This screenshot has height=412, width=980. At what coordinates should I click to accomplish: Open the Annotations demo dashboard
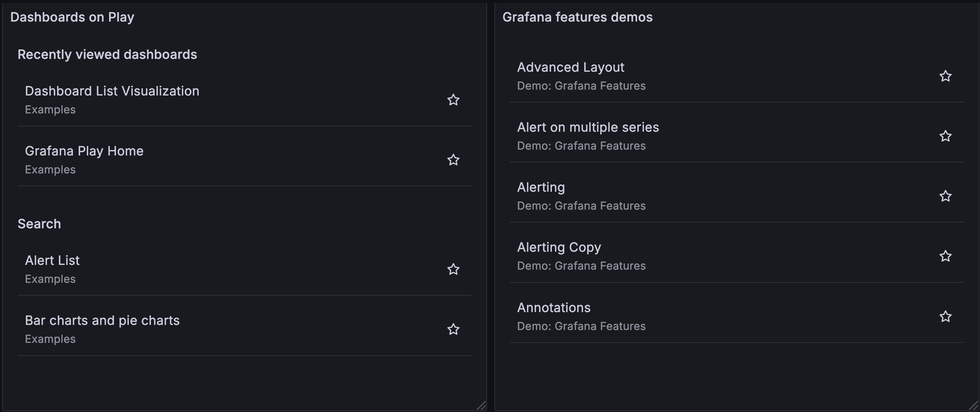[x=554, y=307]
